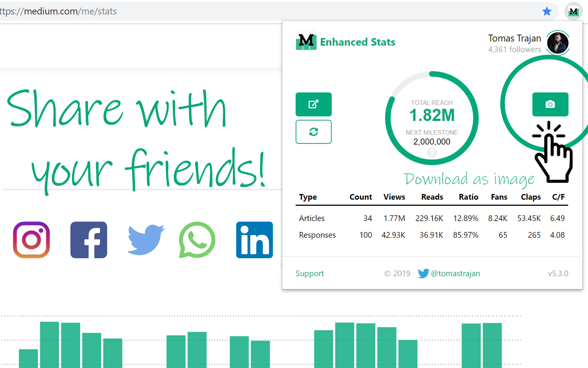
Task: Click the Instagram share icon
Action: click(31, 240)
